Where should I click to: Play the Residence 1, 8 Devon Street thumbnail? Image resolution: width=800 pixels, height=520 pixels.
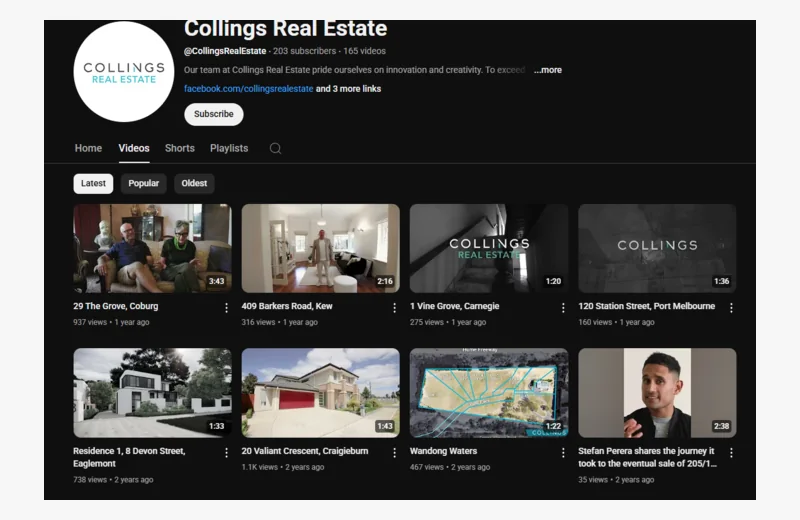tap(153, 393)
